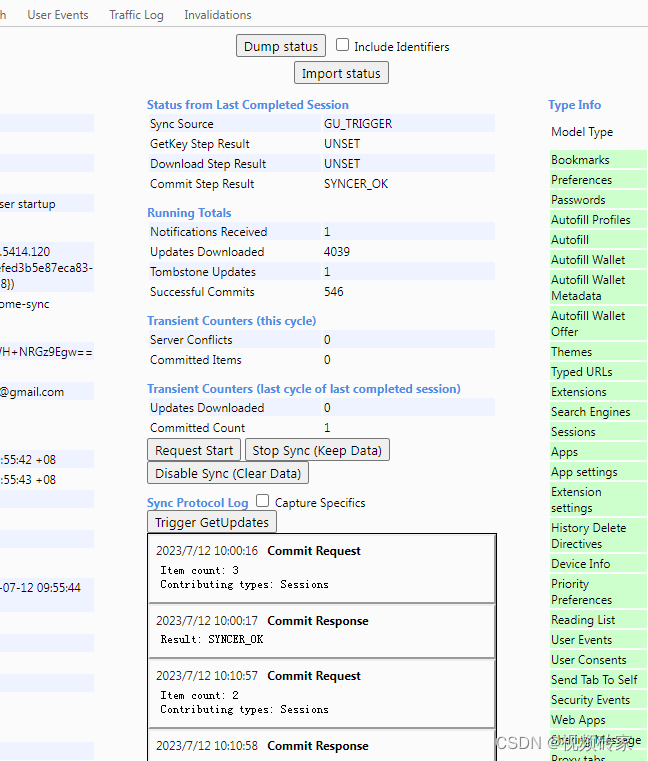Select the Reading List row
This screenshot has height=761, width=648.
pyautogui.click(x=598, y=619)
